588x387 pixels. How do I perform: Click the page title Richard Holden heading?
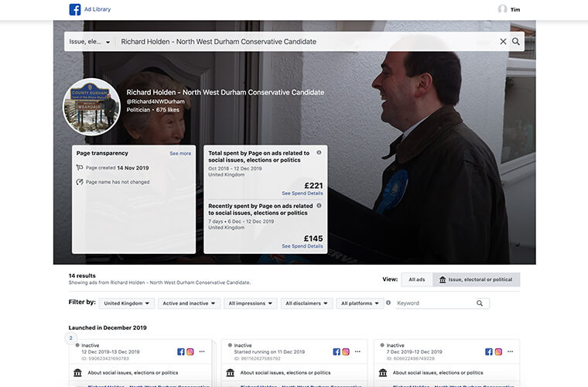tap(225, 93)
